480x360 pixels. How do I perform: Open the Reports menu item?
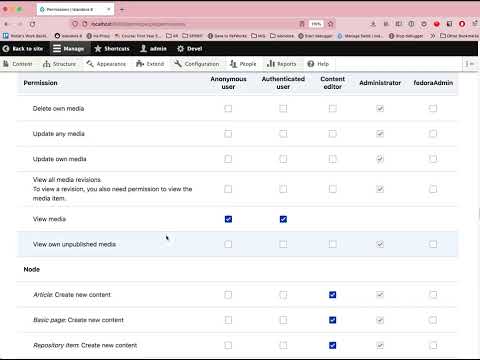click(x=281, y=64)
